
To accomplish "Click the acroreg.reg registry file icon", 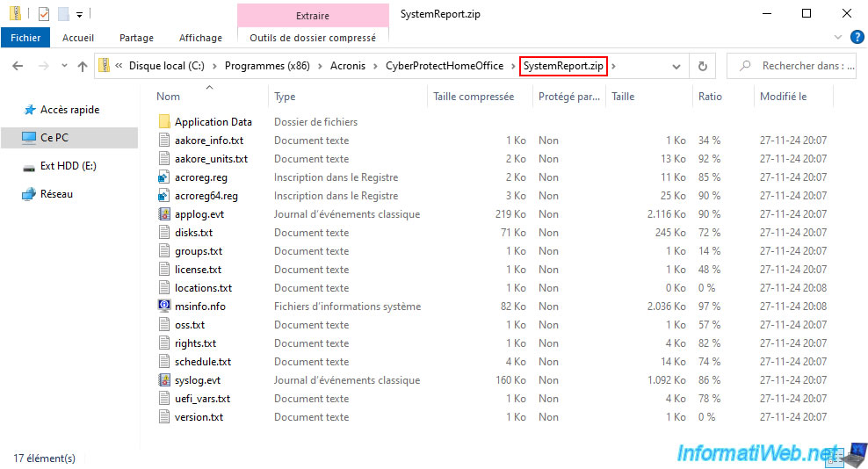I will pyautogui.click(x=164, y=177).
